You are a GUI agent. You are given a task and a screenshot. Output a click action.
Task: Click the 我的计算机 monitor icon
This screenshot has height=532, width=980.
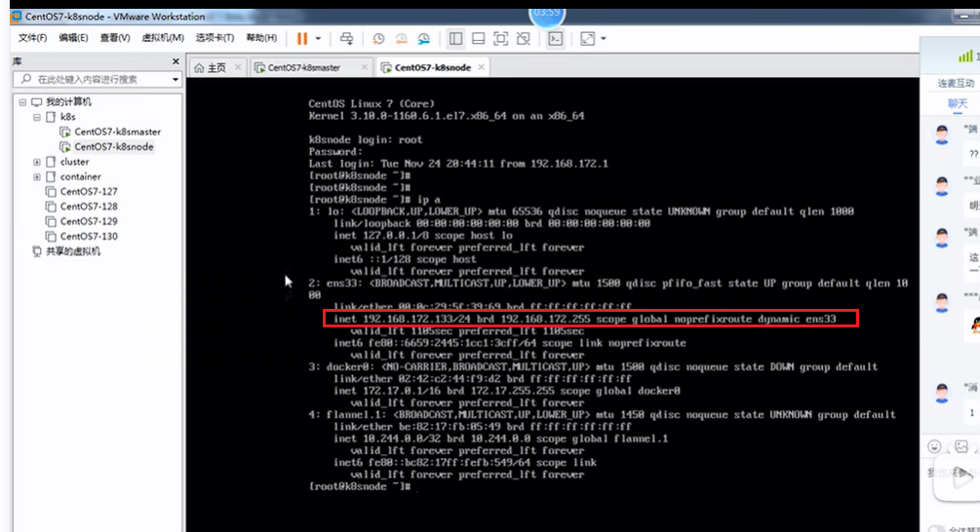tap(36, 101)
